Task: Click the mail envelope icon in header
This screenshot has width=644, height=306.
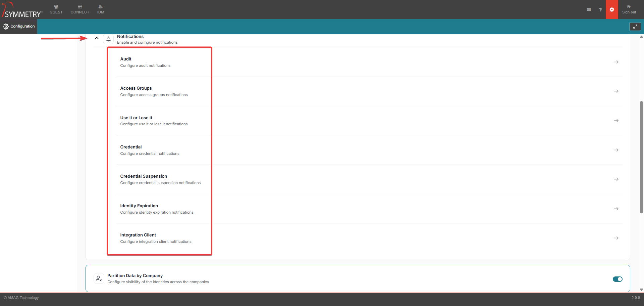Action: tap(589, 10)
